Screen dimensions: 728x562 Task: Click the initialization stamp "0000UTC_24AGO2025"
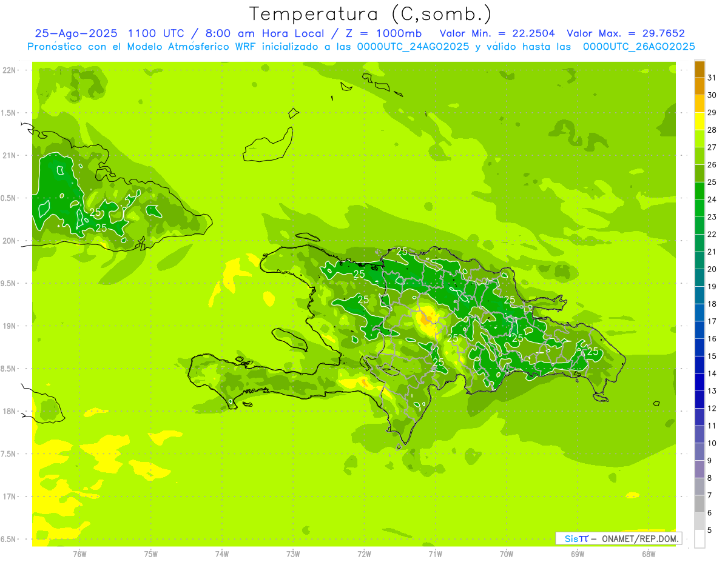413,47
